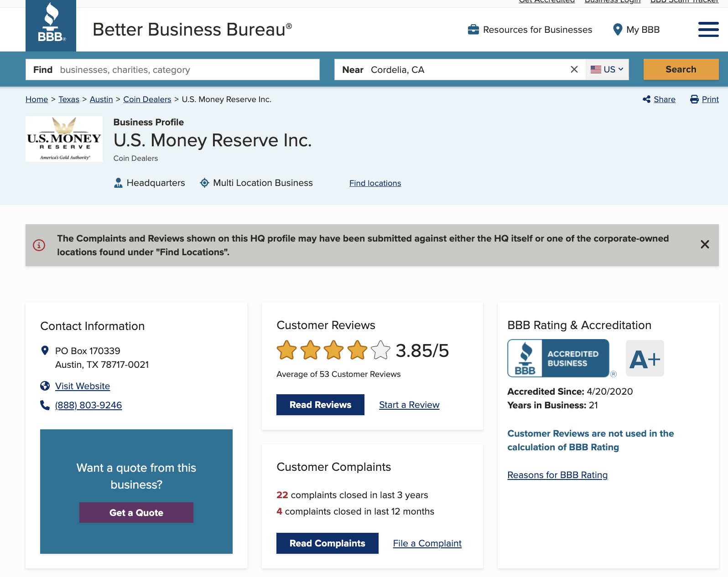This screenshot has width=728, height=577.
Task: Open the My BBB menu
Action: pos(636,30)
